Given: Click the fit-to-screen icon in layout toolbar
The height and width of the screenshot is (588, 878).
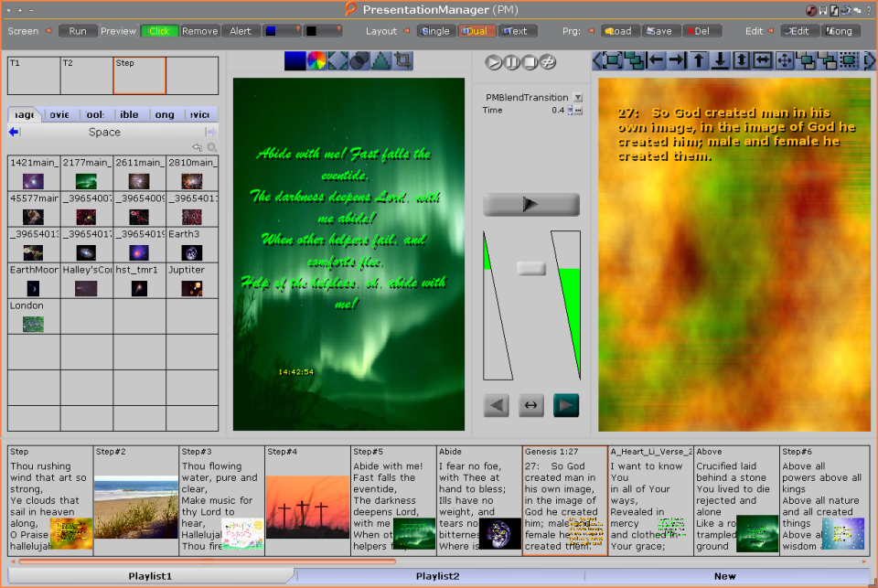Looking at the screenshot, I should 613,61.
